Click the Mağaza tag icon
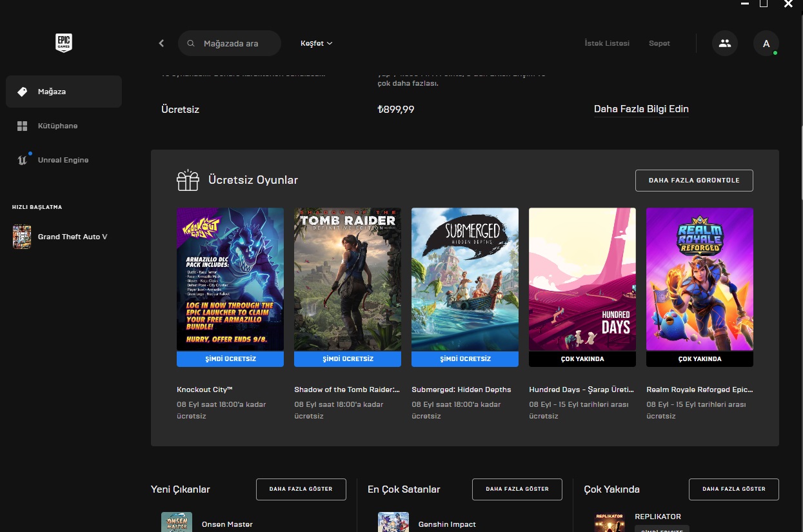The image size is (803, 532). [23, 92]
